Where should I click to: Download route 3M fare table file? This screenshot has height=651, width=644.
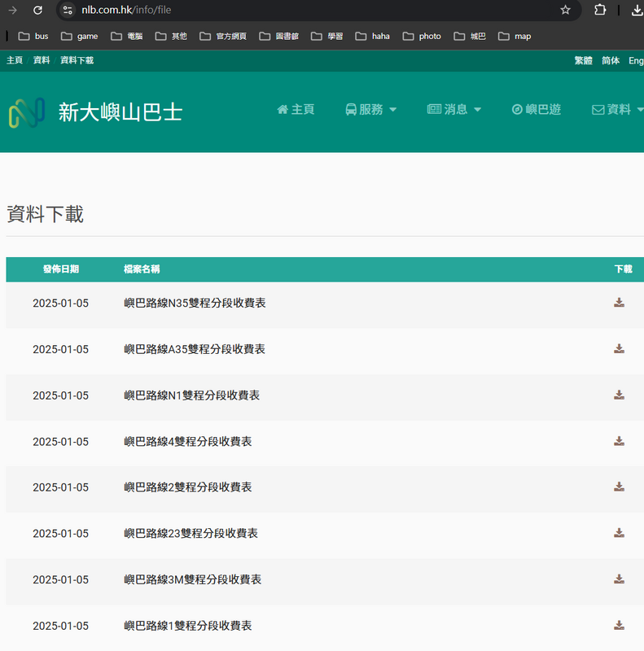tap(619, 579)
